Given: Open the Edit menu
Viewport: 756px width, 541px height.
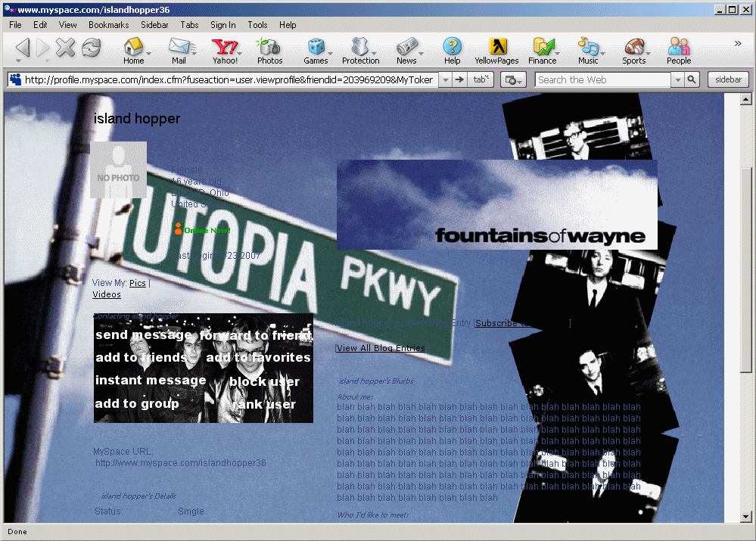Looking at the screenshot, I should pyautogui.click(x=40, y=24).
